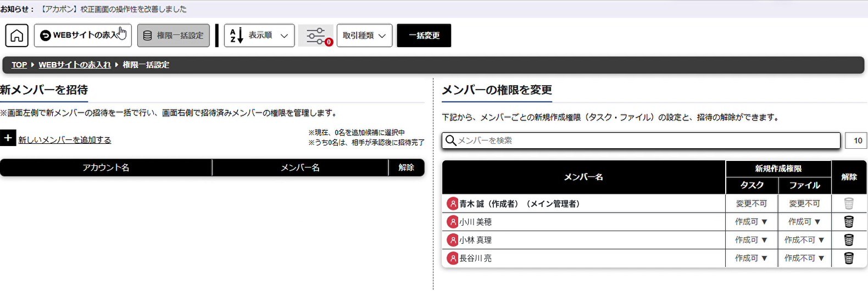Screen dimensions: 868x291
Task: Click the メンバーの権限を変更 heading
Action: coord(497,89)
